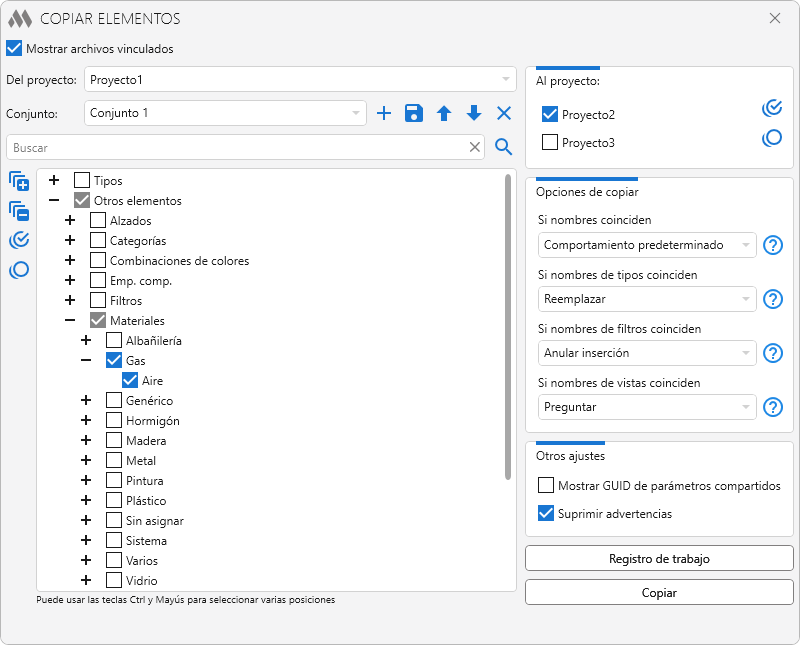Image resolution: width=800 pixels, height=645 pixels.
Task: Select the Sistema tree row label
Action: tap(146, 541)
